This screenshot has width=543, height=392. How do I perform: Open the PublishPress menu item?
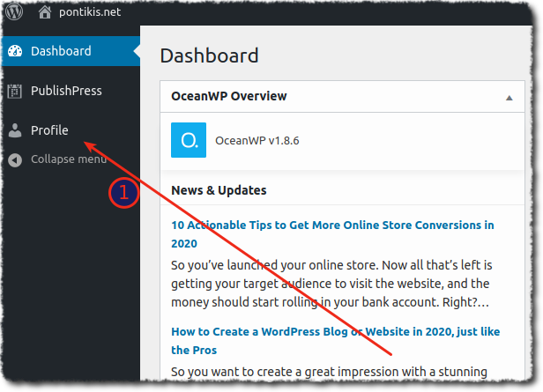coord(66,91)
